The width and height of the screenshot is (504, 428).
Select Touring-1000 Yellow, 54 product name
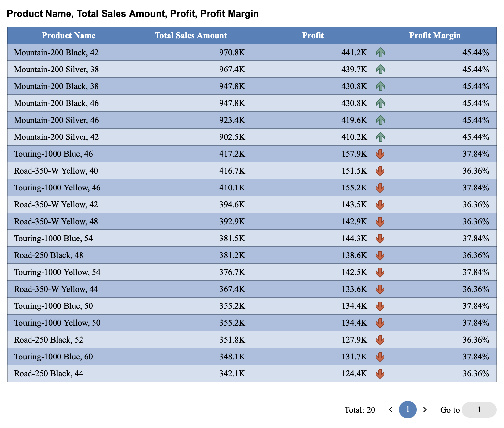click(x=57, y=272)
